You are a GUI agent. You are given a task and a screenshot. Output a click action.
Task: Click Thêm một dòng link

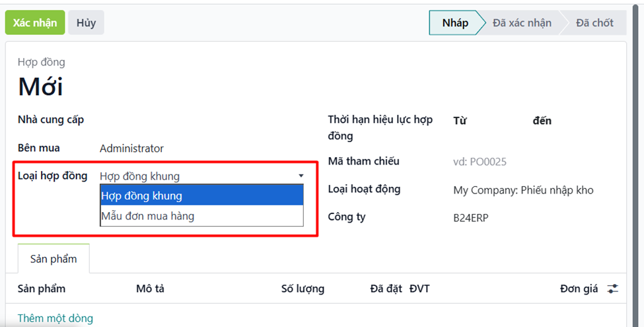click(55, 318)
